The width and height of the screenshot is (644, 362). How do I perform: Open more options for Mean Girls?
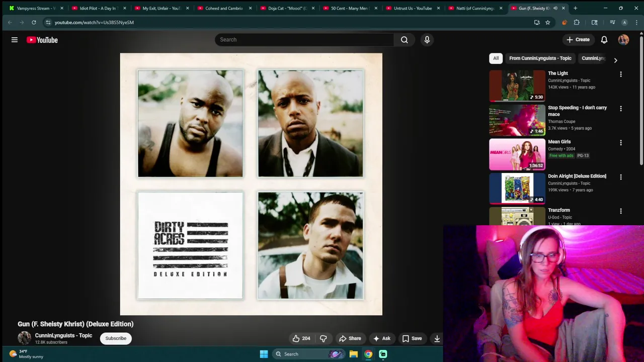point(621,143)
